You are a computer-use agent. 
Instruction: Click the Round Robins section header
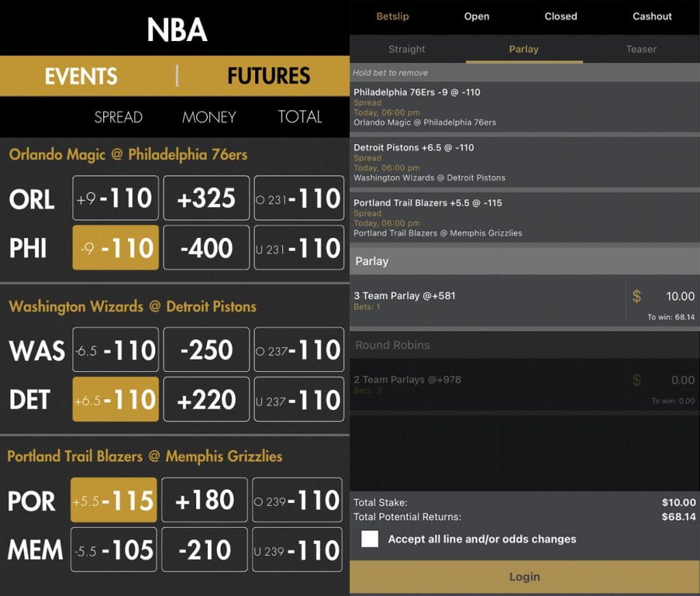click(524, 345)
